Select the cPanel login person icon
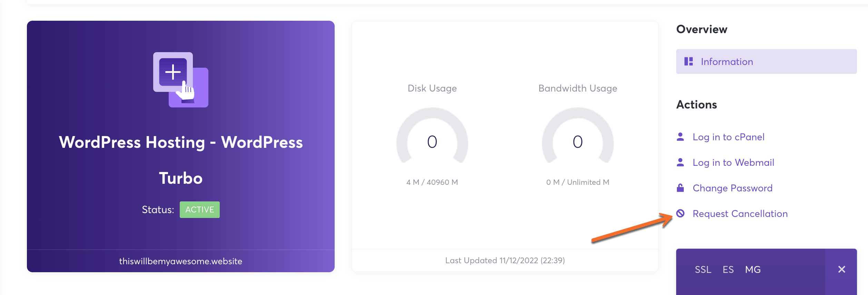The image size is (868, 295). (680, 136)
